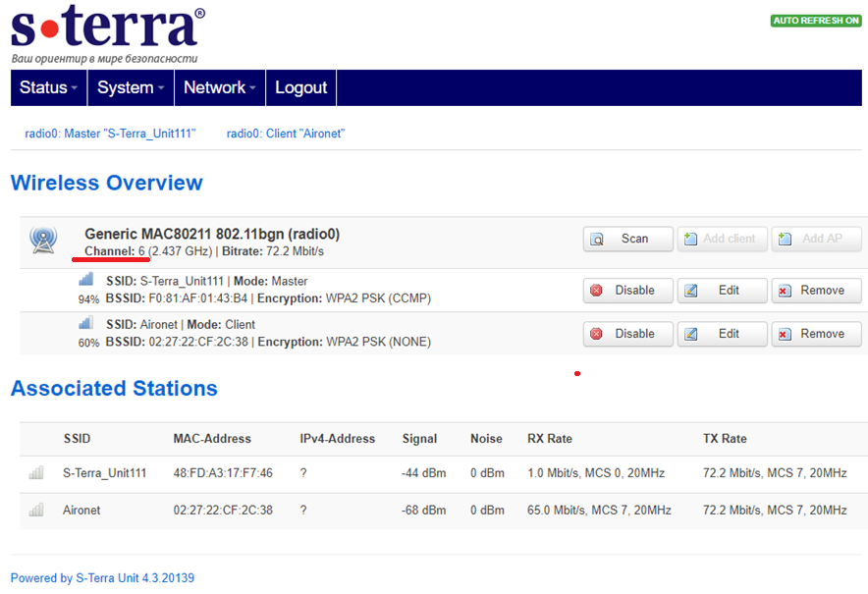
Task: Click red disable icon in Aironet row
Action: coord(596,334)
